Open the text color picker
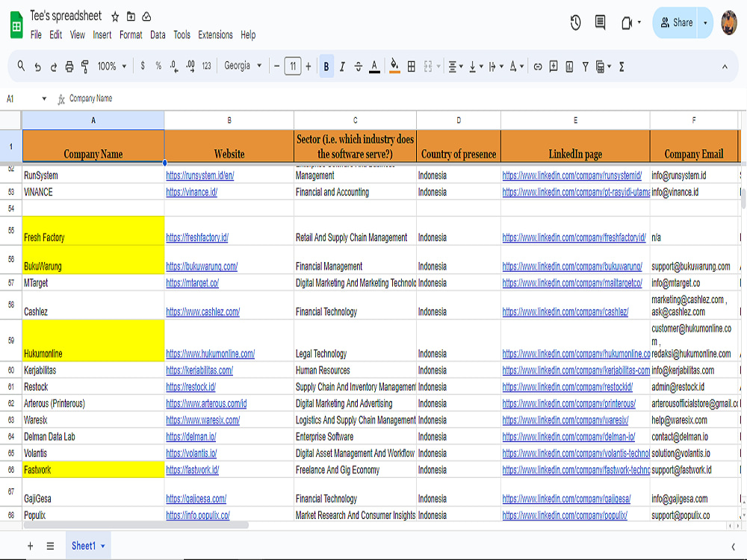 [x=374, y=66]
